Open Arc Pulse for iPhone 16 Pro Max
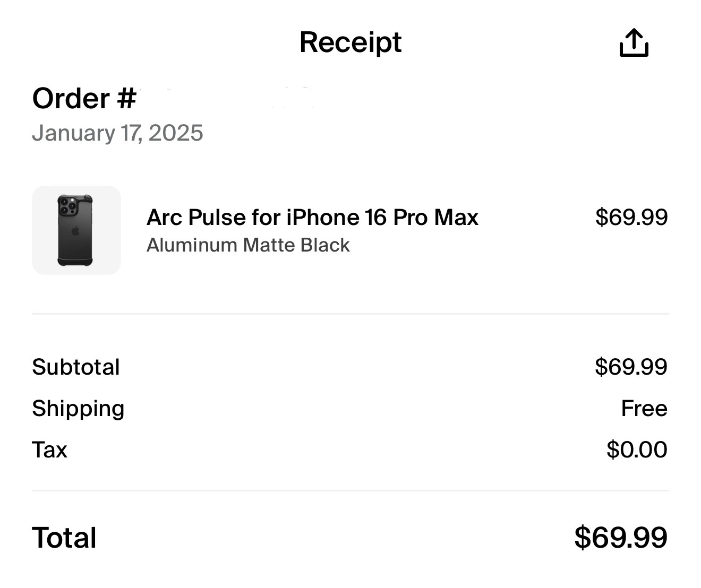The width and height of the screenshot is (701, 588). (312, 217)
